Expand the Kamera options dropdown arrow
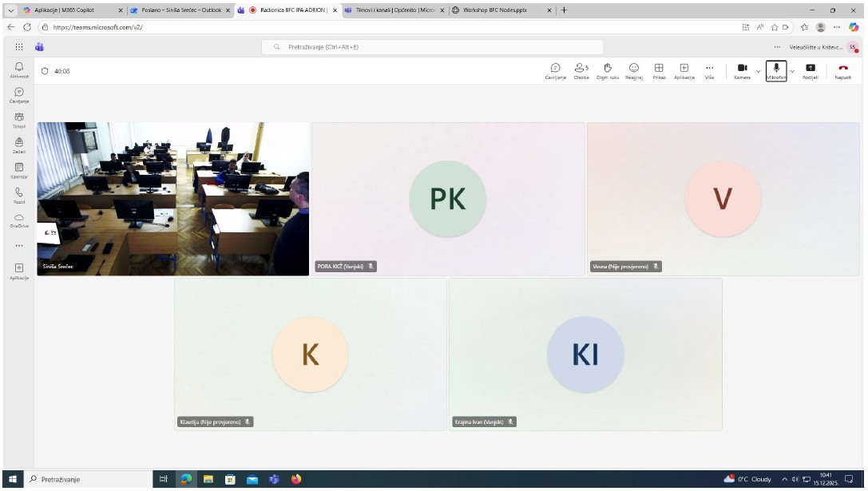This screenshot has height=491, width=868. point(759,71)
